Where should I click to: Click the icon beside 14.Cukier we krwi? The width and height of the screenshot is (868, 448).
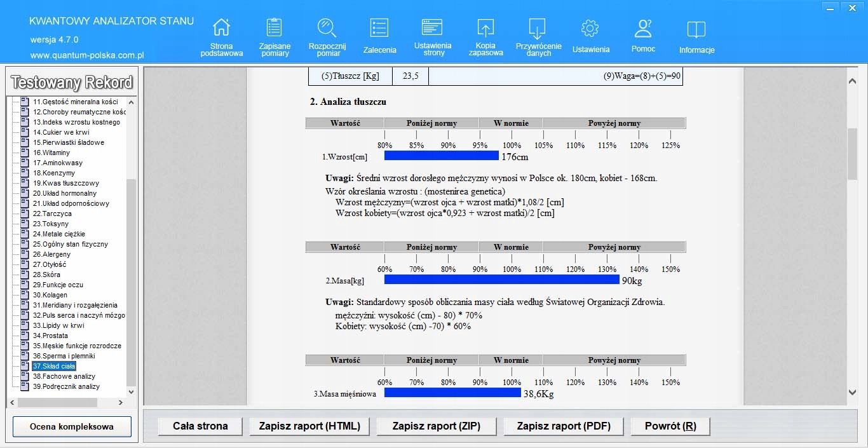coord(25,132)
